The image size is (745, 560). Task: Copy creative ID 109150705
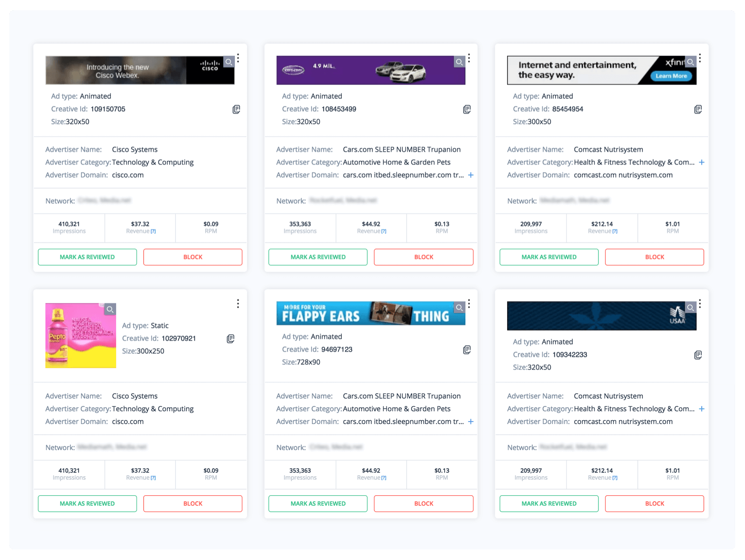[x=236, y=109]
